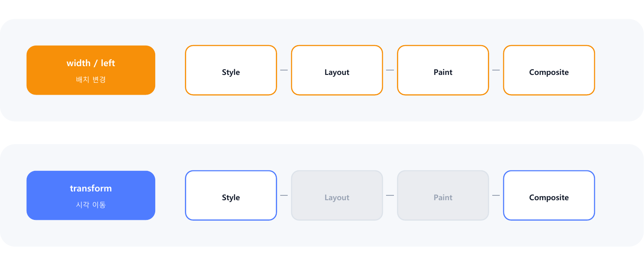Click the dash between gray Layout and gray Paint
The image size is (644, 258).
(x=390, y=195)
